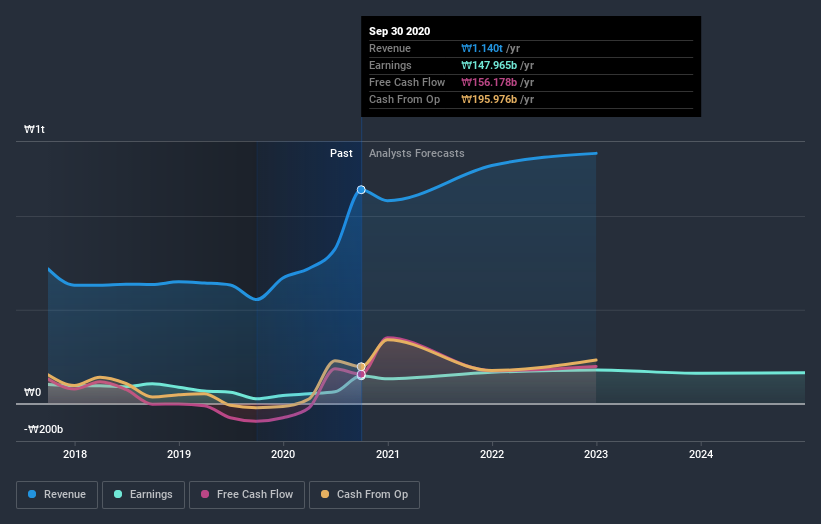This screenshot has width=821, height=524.
Task: Click the Revenue data point marker on blue line
Action: [361, 189]
